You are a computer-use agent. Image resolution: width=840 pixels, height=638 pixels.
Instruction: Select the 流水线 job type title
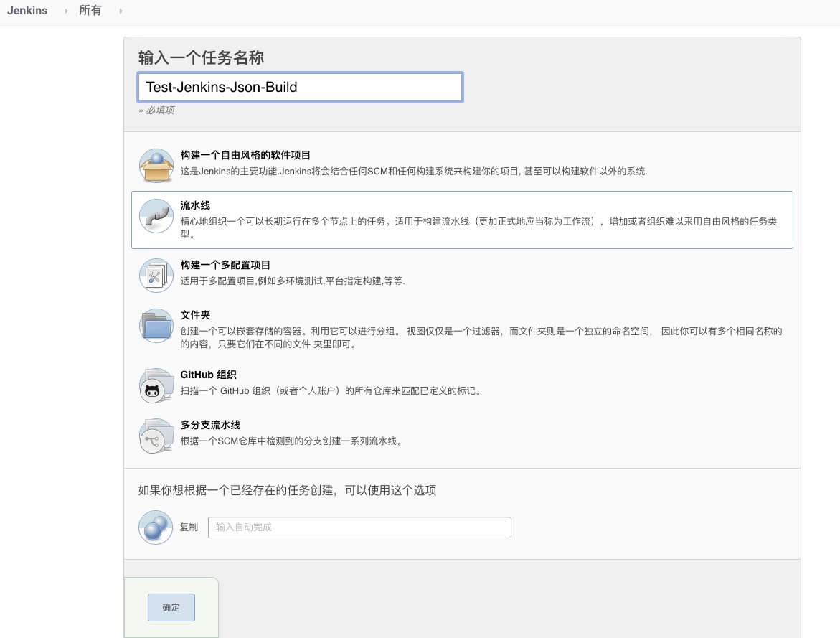click(x=195, y=205)
